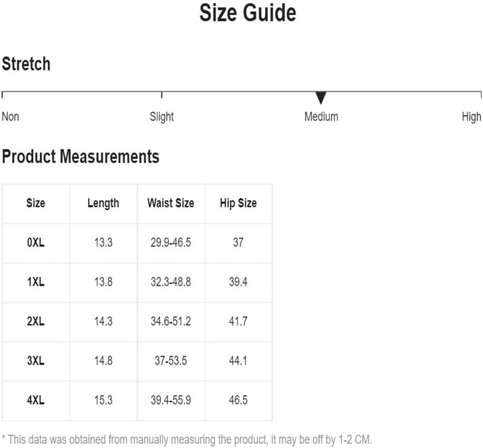483x448 pixels.
Task: Click the Size column header
Action: coord(36,203)
